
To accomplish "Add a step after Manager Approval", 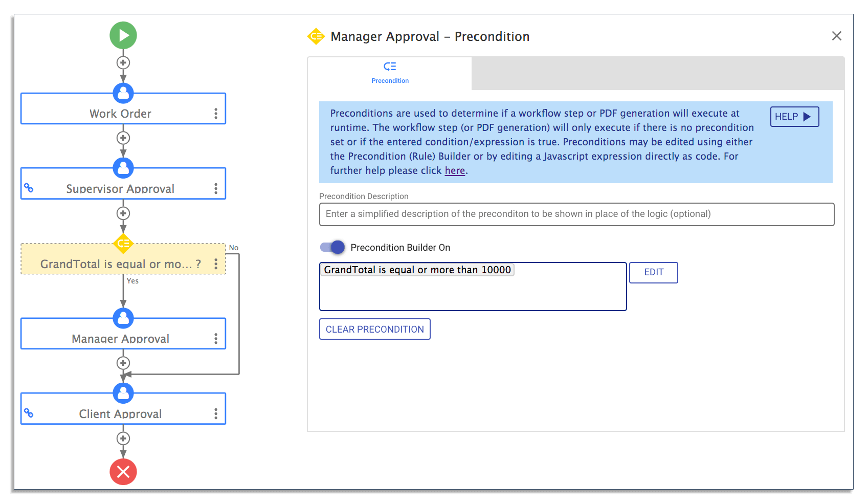I will pyautogui.click(x=123, y=363).
